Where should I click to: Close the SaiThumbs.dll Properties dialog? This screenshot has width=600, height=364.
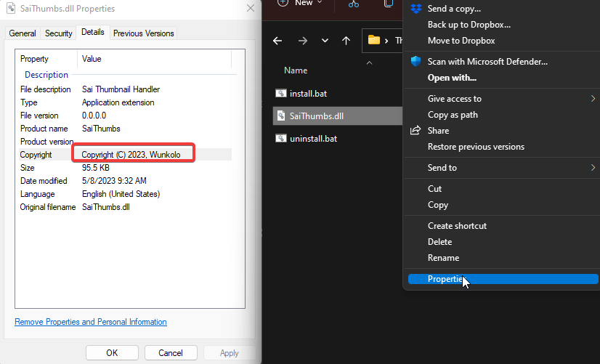coord(251,8)
